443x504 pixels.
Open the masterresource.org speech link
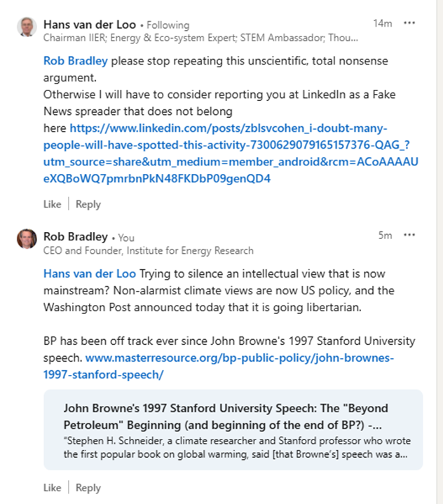pos(219,366)
